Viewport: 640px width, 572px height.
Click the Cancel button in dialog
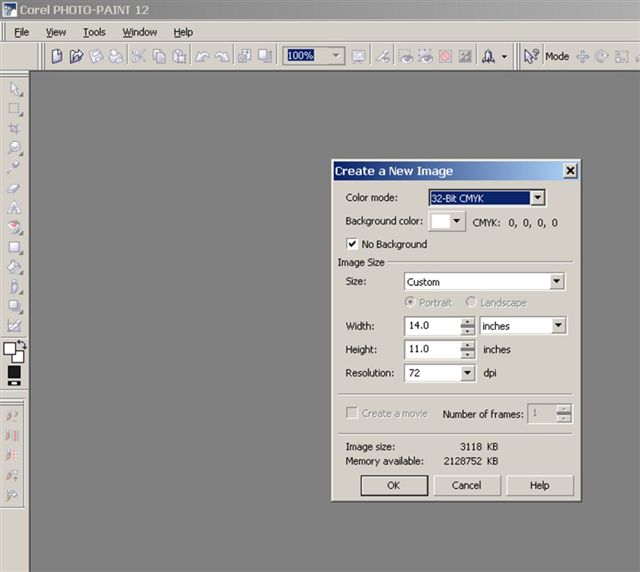coord(466,485)
